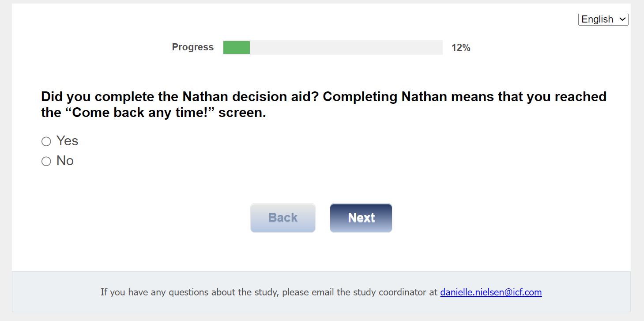Click the green filled progress bar segment
Viewport: 644px width, 321px height.
[237, 47]
